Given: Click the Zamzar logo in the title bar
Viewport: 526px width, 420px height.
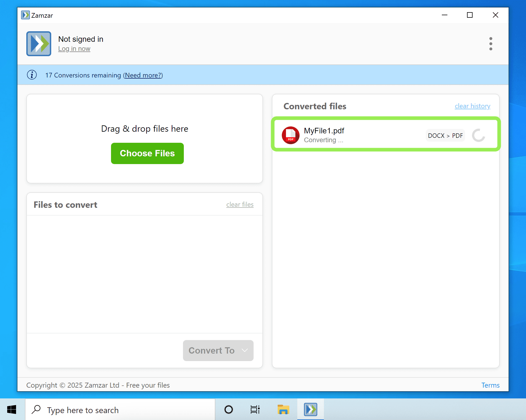Looking at the screenshot, I should tap(25, 15).
